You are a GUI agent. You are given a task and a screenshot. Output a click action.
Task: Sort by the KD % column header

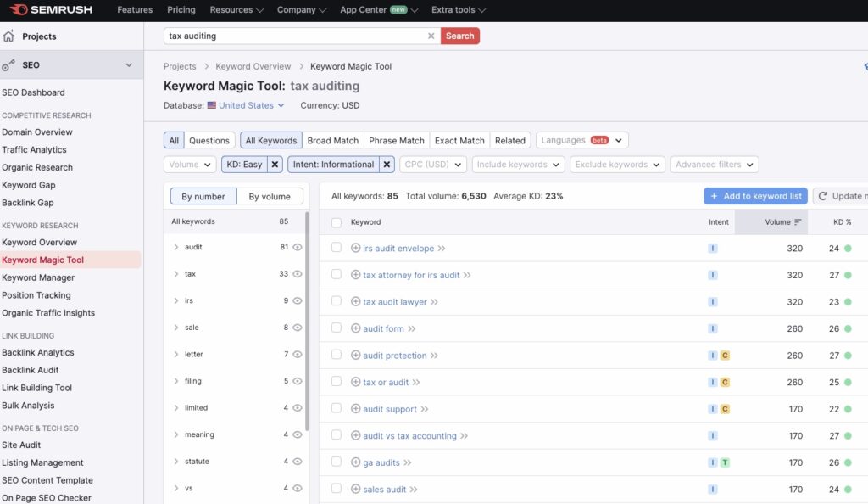pyautogui.click(x=842, y=222)
